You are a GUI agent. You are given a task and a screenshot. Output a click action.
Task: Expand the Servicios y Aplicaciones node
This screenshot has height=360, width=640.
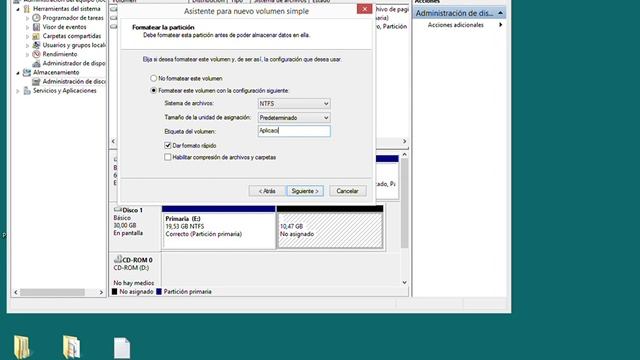tap(18, 91)
